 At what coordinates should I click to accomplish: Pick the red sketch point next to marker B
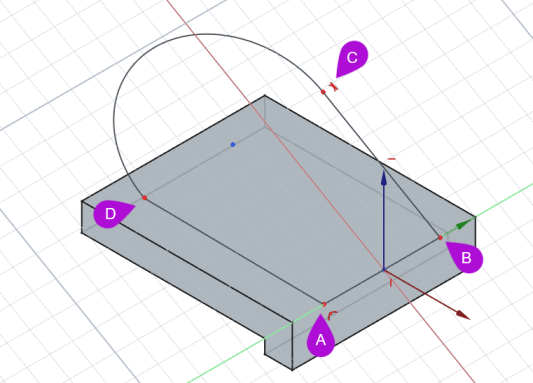[440, 238]
